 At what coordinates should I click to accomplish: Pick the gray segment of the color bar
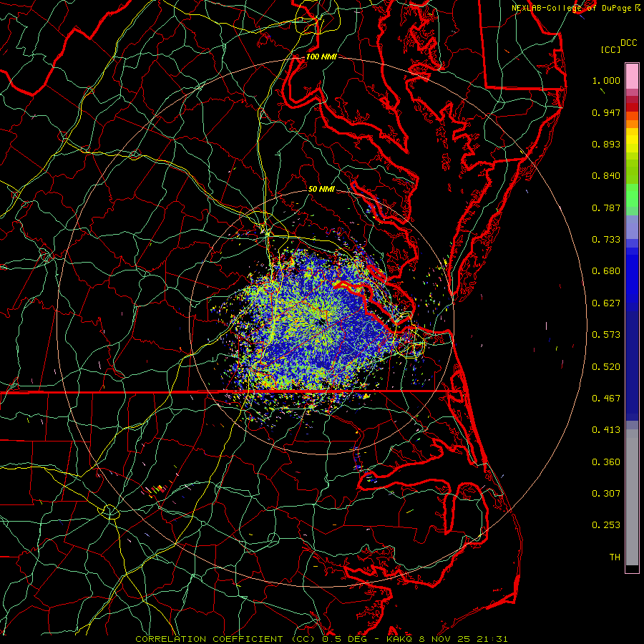(x=632, y=497)
